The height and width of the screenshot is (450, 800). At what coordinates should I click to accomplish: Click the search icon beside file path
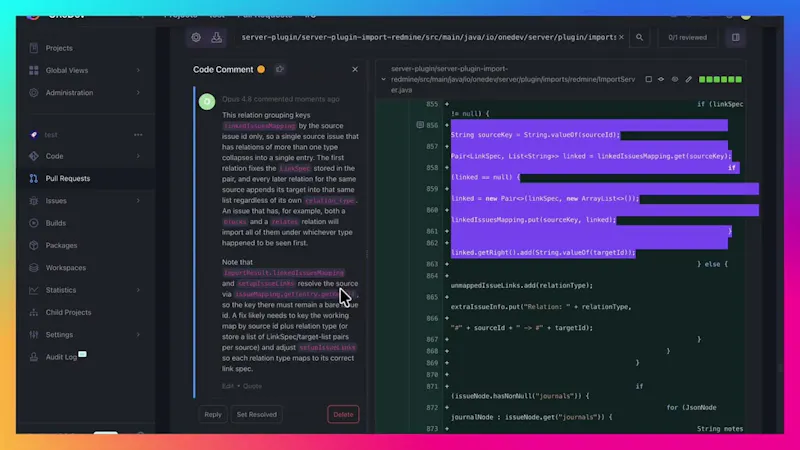tap(639, 37)
